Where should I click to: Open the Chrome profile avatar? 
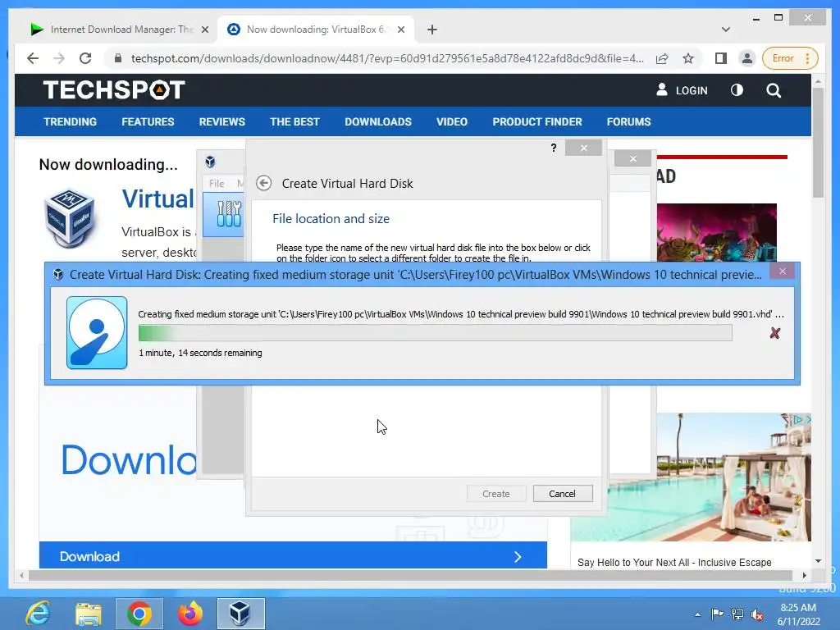coord(746,58)
